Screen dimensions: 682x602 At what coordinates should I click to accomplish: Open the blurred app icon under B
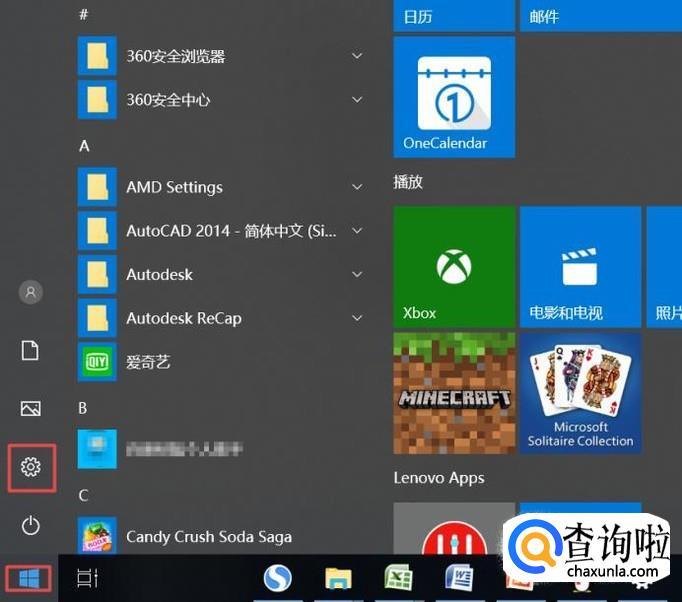click(97, 449)
